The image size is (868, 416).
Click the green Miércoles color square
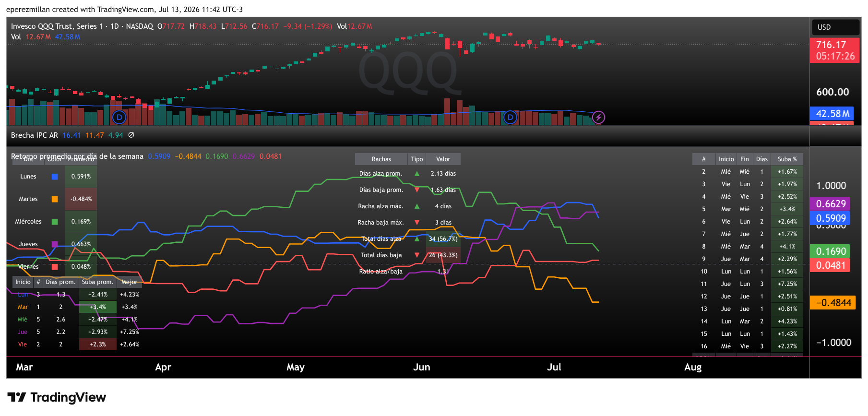click(x=55, y=222)
